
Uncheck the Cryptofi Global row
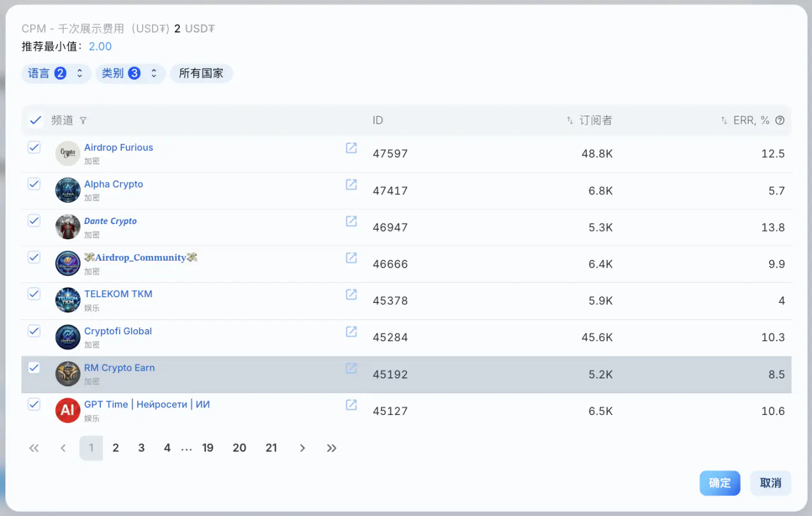coord(34,331)
